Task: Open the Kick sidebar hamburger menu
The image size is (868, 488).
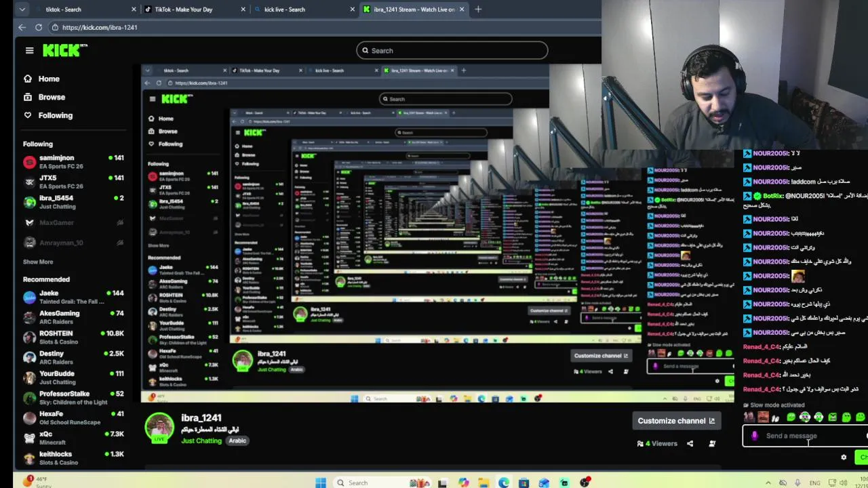Action: click(29, 50)
